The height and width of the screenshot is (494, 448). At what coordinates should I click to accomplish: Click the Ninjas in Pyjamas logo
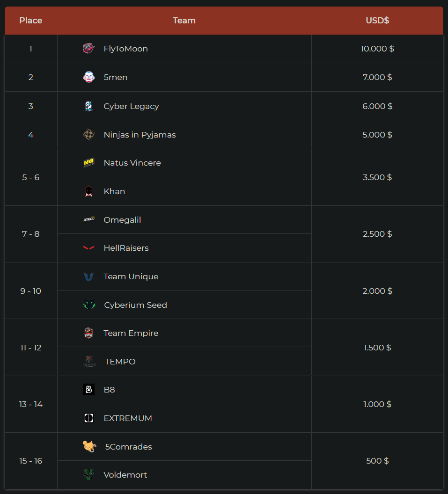click(88, 135)
